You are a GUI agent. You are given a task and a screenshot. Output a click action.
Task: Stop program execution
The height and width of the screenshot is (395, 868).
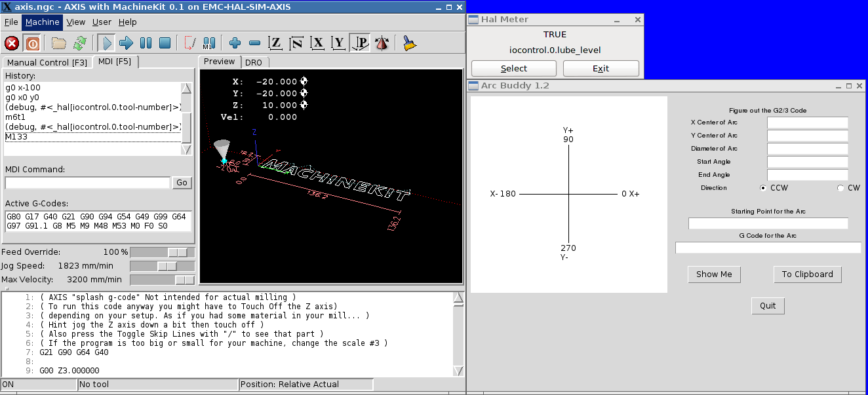tap(165, 43)
